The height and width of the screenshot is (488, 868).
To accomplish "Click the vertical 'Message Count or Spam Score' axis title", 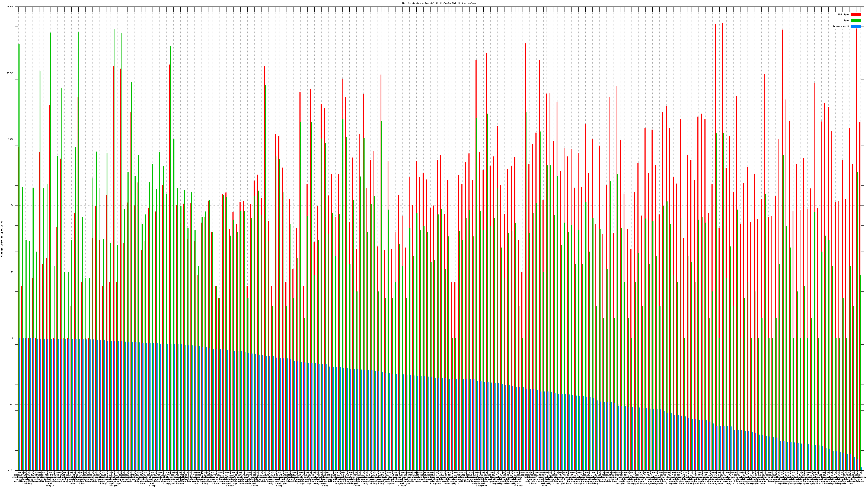I will pyautogui.click(x=2, y=239).
